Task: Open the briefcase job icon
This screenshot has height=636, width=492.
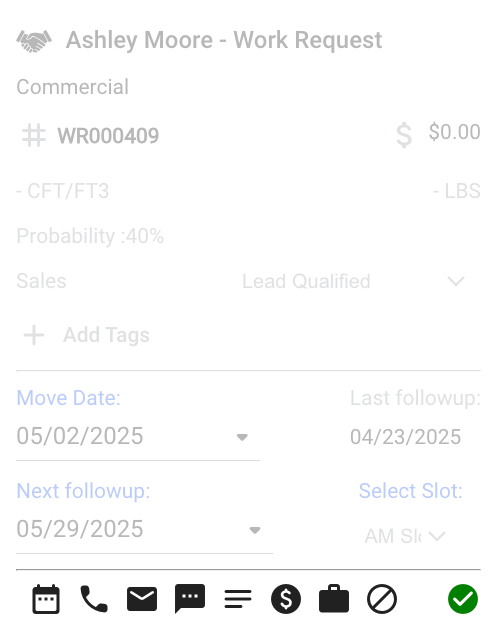Action: pyautogui.click(x=334, y=599)
